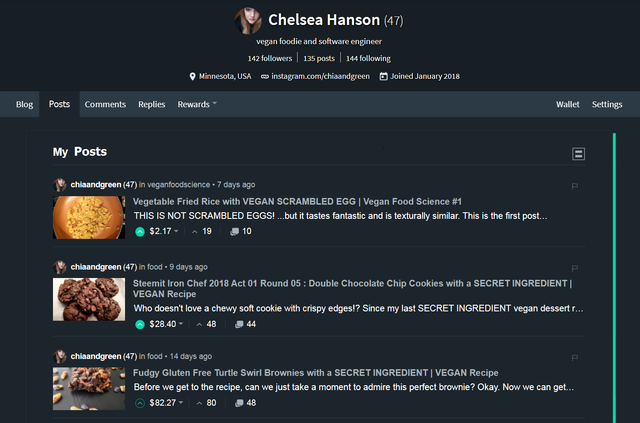Upvote the Fudgy Turtle Swirl Brownies post
The height and width of the screenshot is (423, 640).
(140, 403)
